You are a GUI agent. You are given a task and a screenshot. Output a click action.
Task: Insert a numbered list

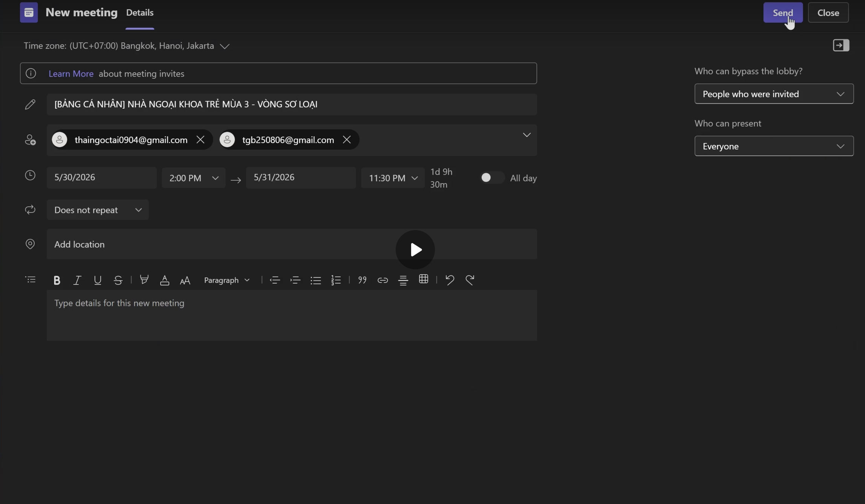point(336,280)
